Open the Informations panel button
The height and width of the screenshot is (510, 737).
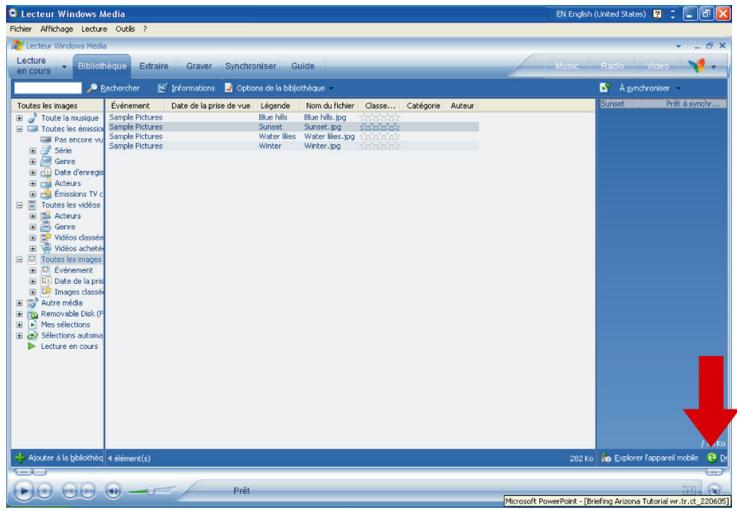click(186, 88)
